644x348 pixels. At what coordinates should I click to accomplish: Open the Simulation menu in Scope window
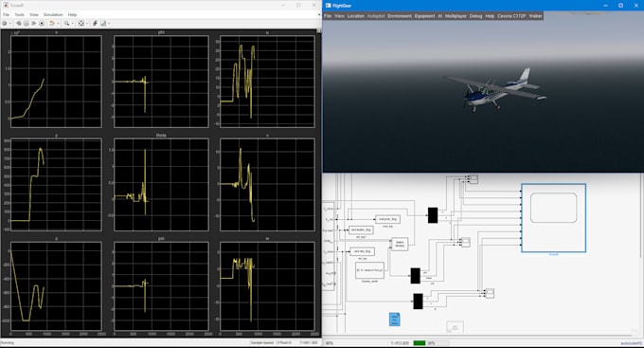pyautogui.click(x=53, y=14)
